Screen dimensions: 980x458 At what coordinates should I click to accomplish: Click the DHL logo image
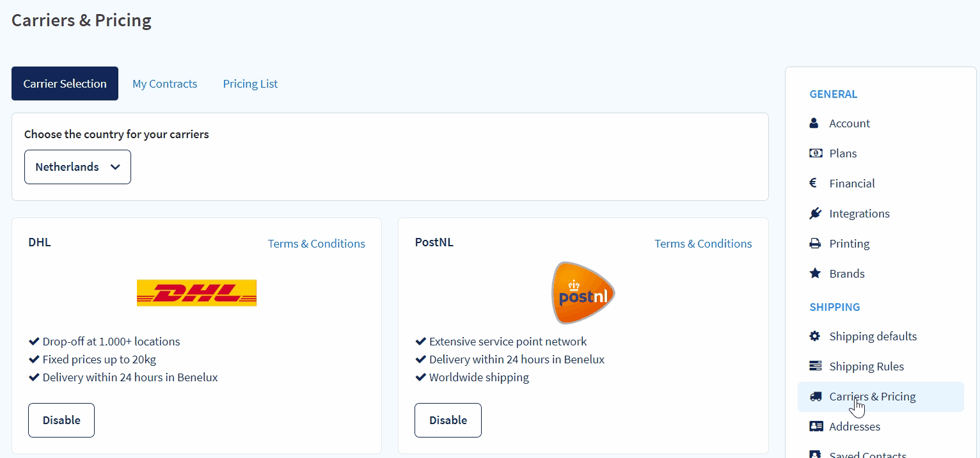[x=196, y=293]
